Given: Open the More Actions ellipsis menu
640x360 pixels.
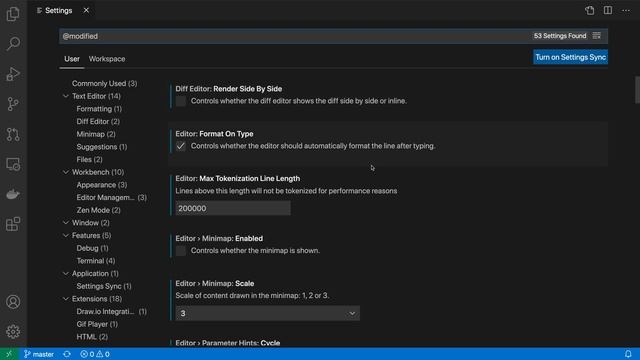Looking at the screenshot, I should pos(626,11).
